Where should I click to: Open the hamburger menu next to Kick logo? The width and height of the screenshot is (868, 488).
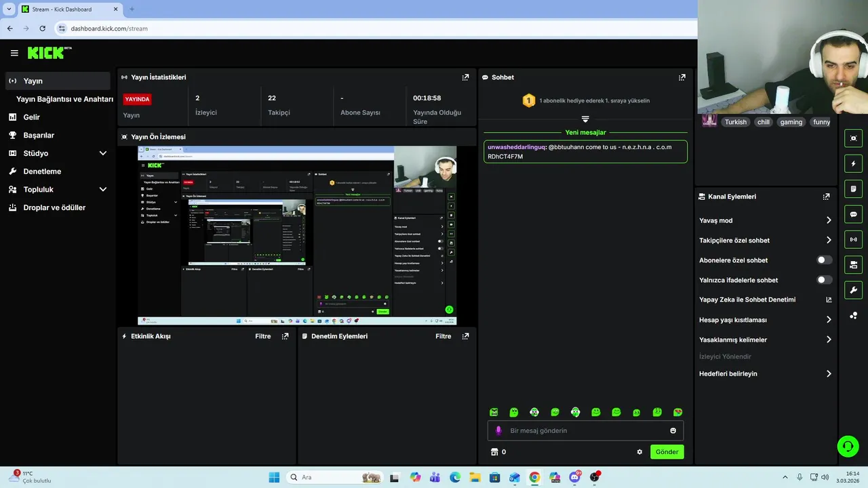(x=14, y=53)
